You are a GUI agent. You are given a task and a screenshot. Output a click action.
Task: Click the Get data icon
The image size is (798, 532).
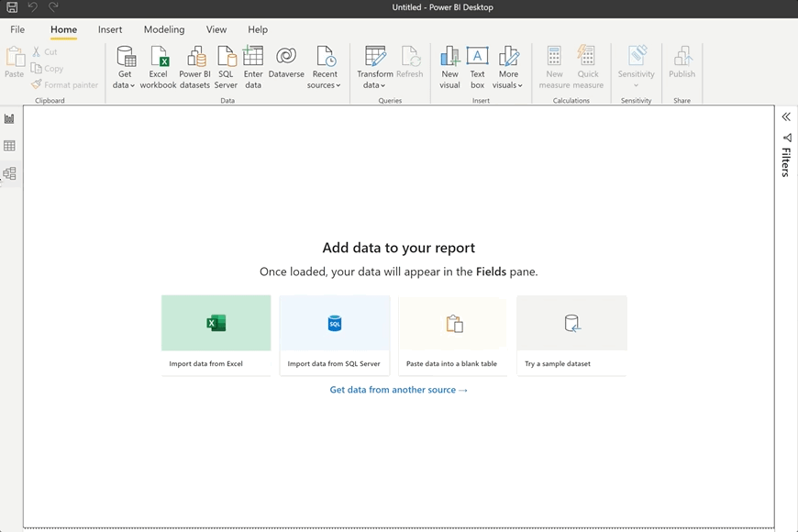[x=126, y=56]
